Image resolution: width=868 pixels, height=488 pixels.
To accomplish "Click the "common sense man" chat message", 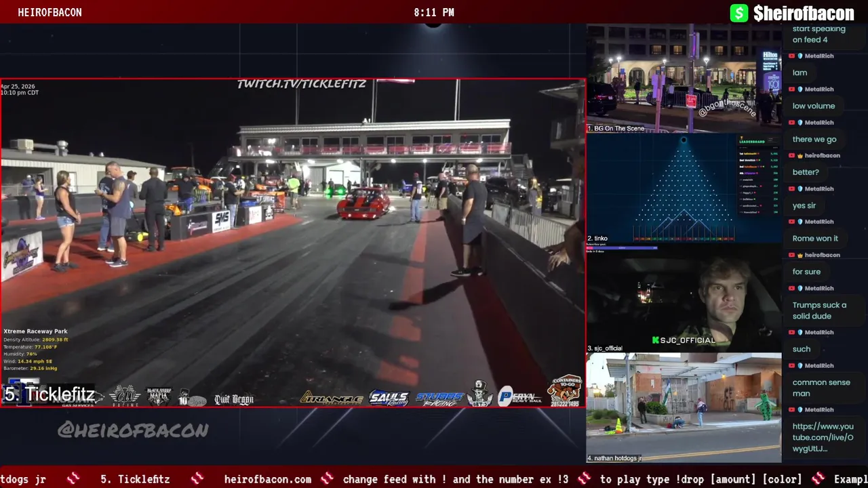I will click(821, 388).
